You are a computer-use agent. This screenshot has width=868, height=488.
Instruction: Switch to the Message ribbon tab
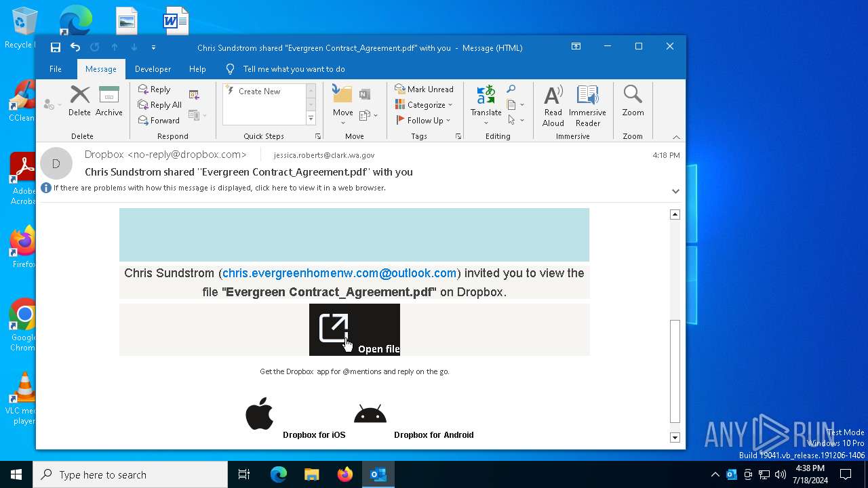[x=101, y=69]
